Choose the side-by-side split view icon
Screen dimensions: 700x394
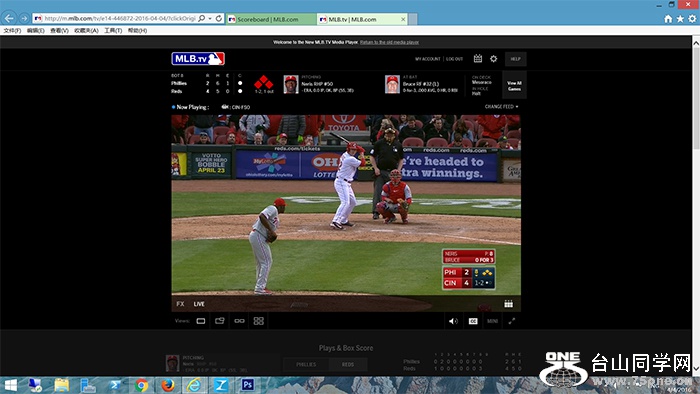point(239,321)
